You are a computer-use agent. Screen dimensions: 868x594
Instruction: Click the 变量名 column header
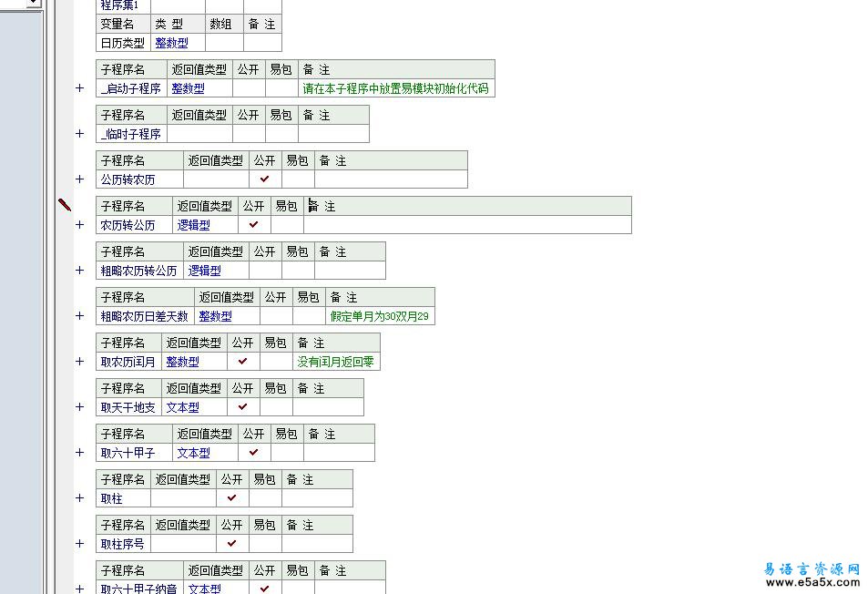pyautogui.click(x=123, y=24)
